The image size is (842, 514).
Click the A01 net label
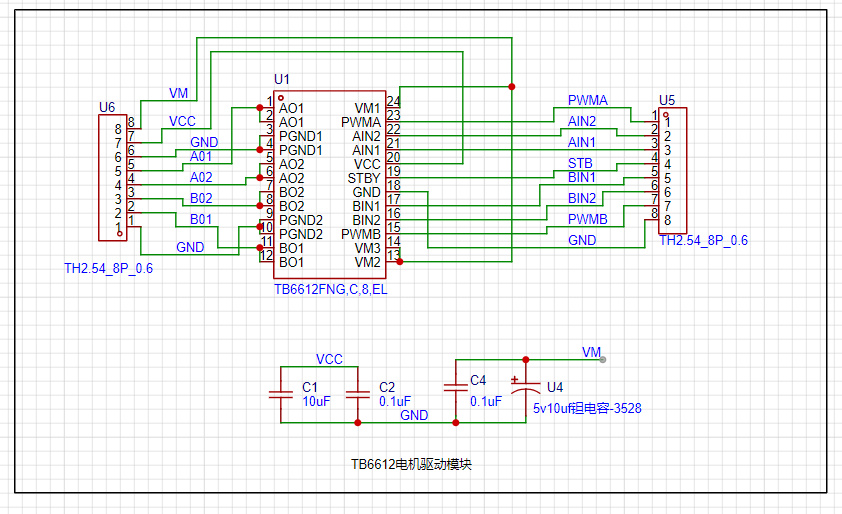tap(201, 156)
